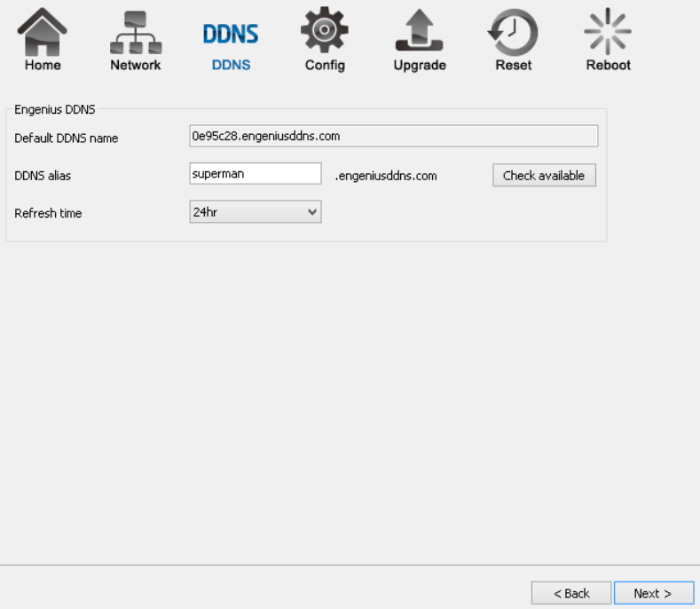Select the DDNS tab icon
700x609 pixels.
[231, 34]
